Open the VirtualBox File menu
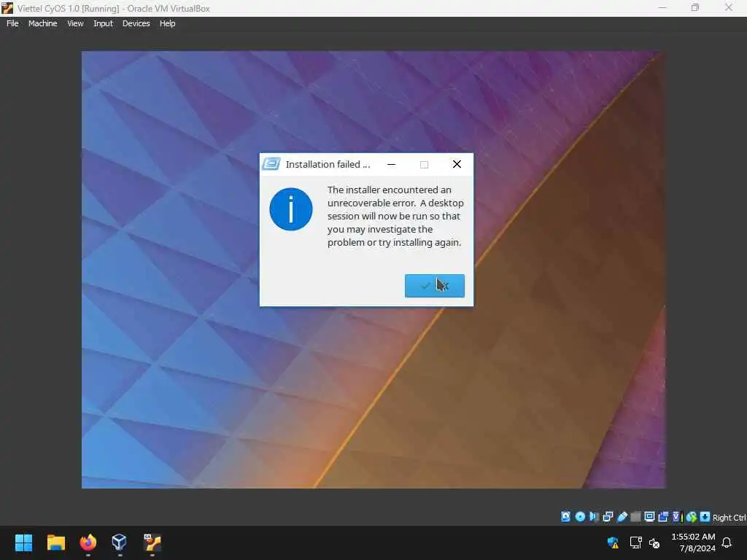747x560 pixels. (x=12, y=23)
